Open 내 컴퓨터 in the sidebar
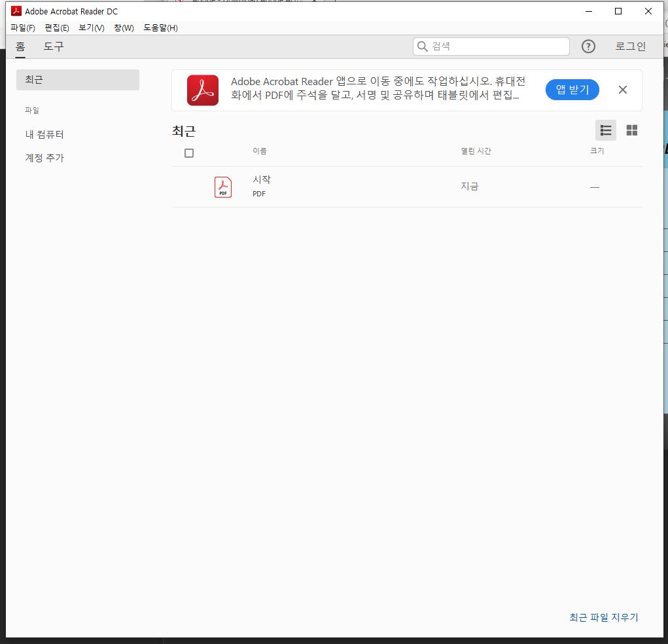 pos(44,134)
